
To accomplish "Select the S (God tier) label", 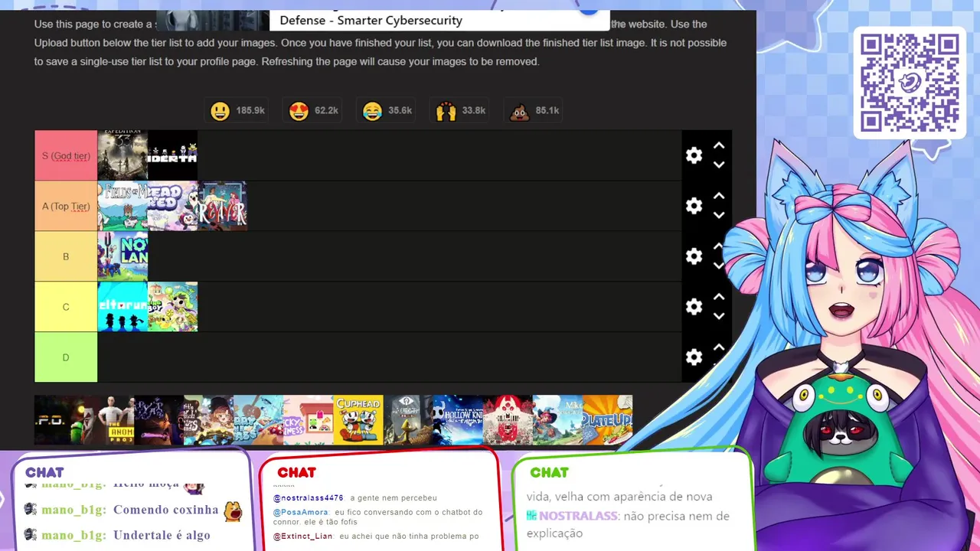I will coord(66,155).
